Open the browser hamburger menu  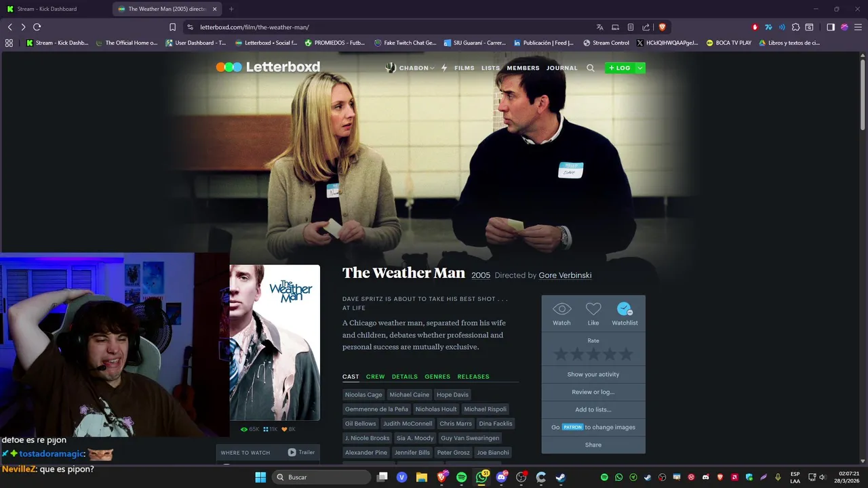coord(857,27)
